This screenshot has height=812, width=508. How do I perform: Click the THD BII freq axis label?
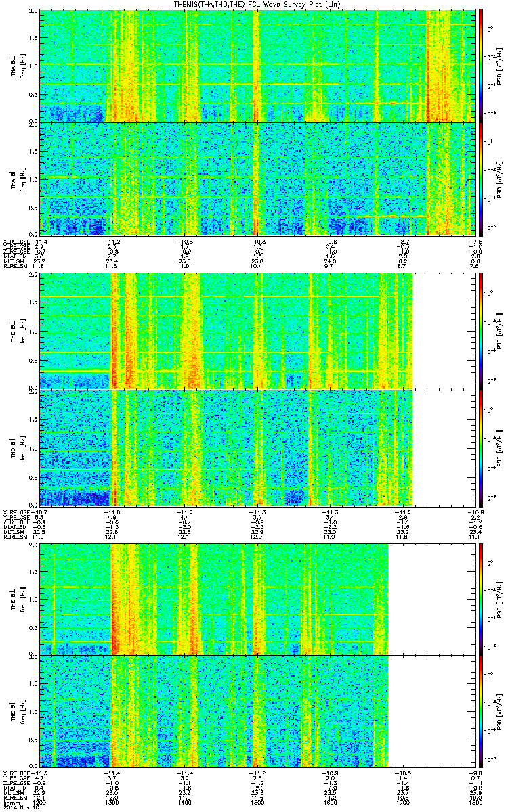[22, 447]
